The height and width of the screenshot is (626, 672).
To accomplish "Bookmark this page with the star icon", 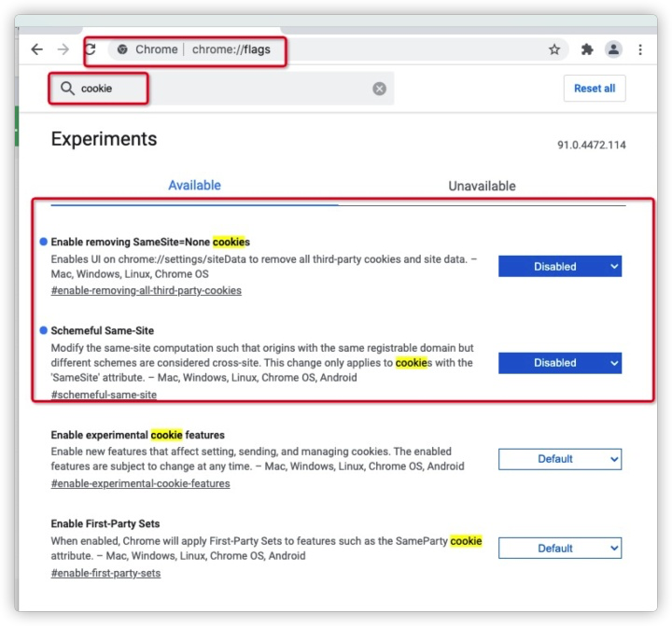I will pos(554,49).
